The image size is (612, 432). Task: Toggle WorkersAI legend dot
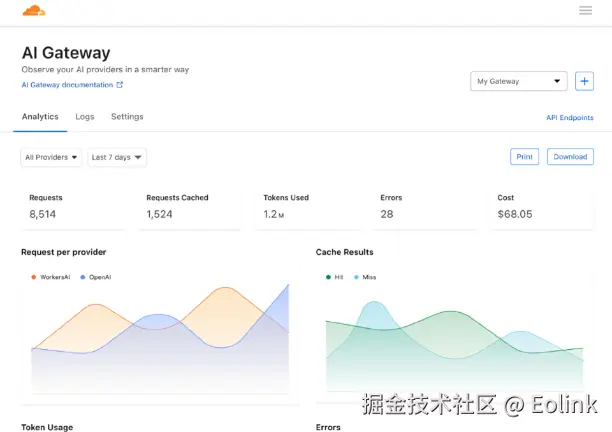pos(34,277)
